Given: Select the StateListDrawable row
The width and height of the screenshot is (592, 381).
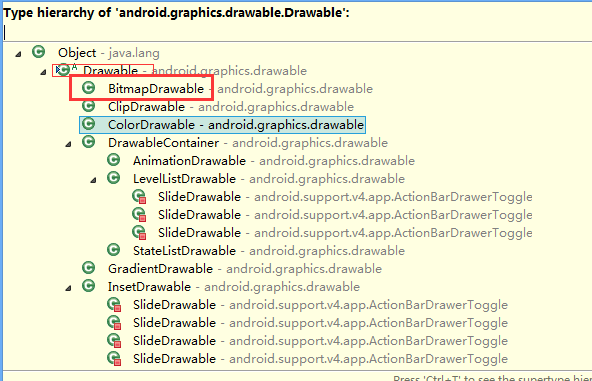Looking at the screenshot, I should click(x=256, y=251).
